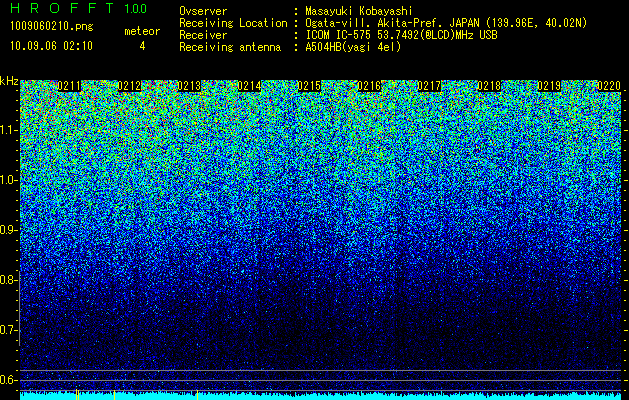
Task: Click the 'Receiving Location' label
Action: (233, 23)
